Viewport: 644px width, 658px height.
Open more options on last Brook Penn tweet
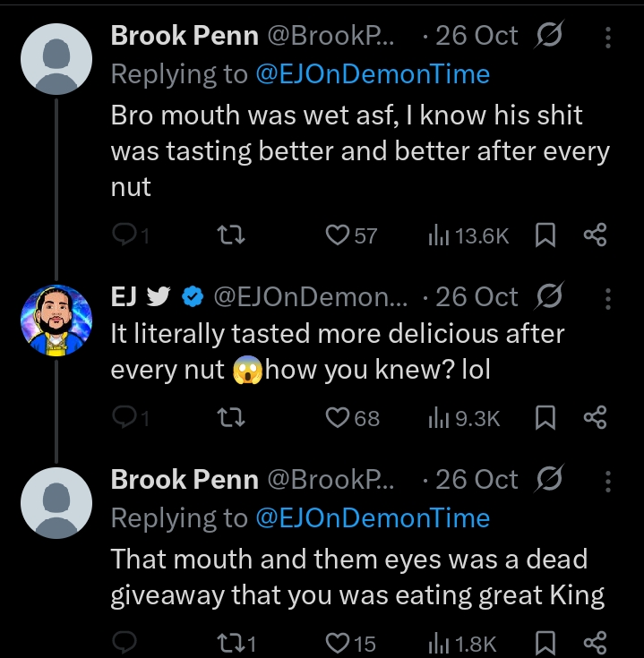point(609,482)
